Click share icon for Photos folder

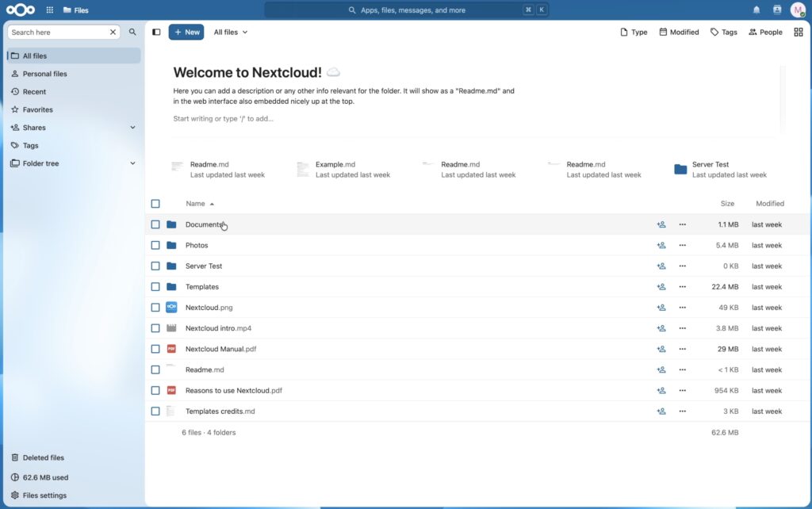coord(661,246)
